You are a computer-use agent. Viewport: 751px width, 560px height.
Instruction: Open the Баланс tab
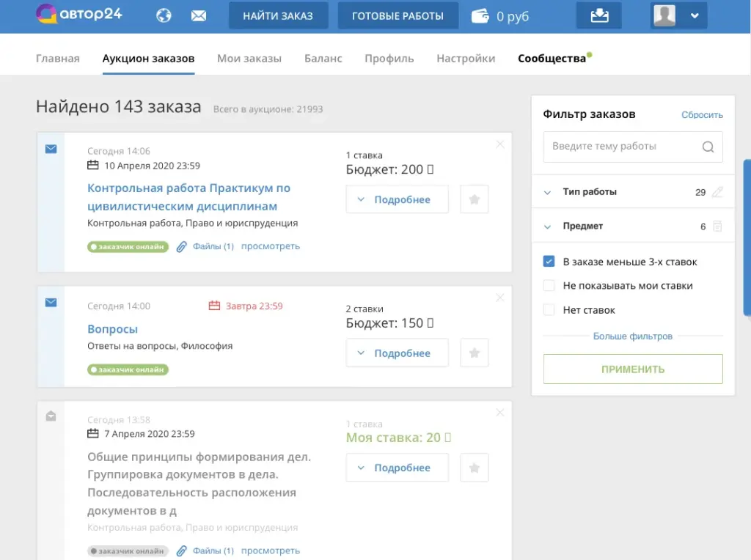(323, 59)
